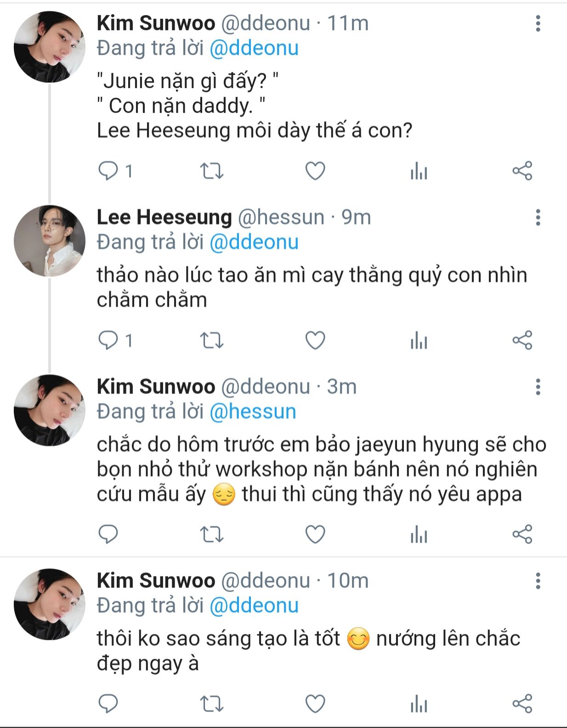Retweet the "Junie nặn gì đấy" tweet
567x728 pixels.
(212, 171)
